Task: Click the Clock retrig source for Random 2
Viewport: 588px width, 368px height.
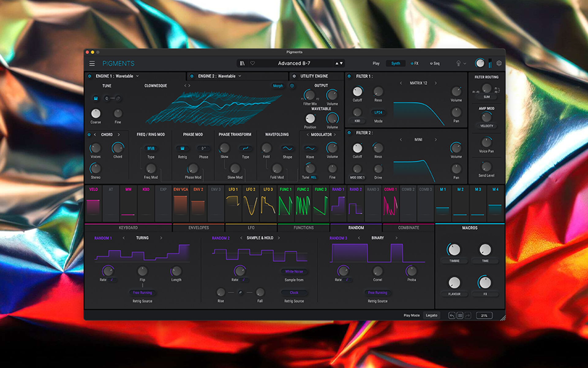Action: coord(294,293)
